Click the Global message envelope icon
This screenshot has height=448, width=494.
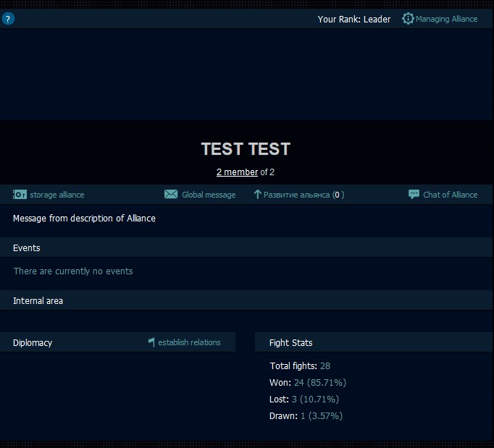click(171, 195)
